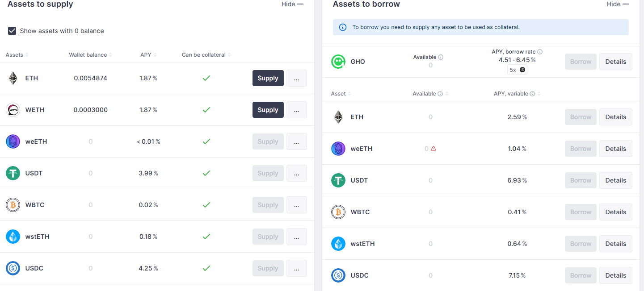Click the GHO token icon

pos(338,62)
